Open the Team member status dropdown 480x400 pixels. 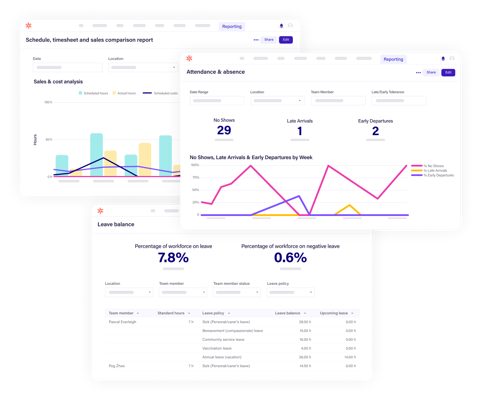click(x=237, y=292)
